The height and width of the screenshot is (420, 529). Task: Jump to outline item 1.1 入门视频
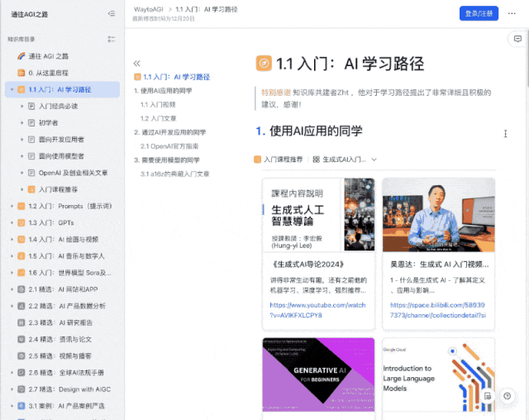[158, 104]
